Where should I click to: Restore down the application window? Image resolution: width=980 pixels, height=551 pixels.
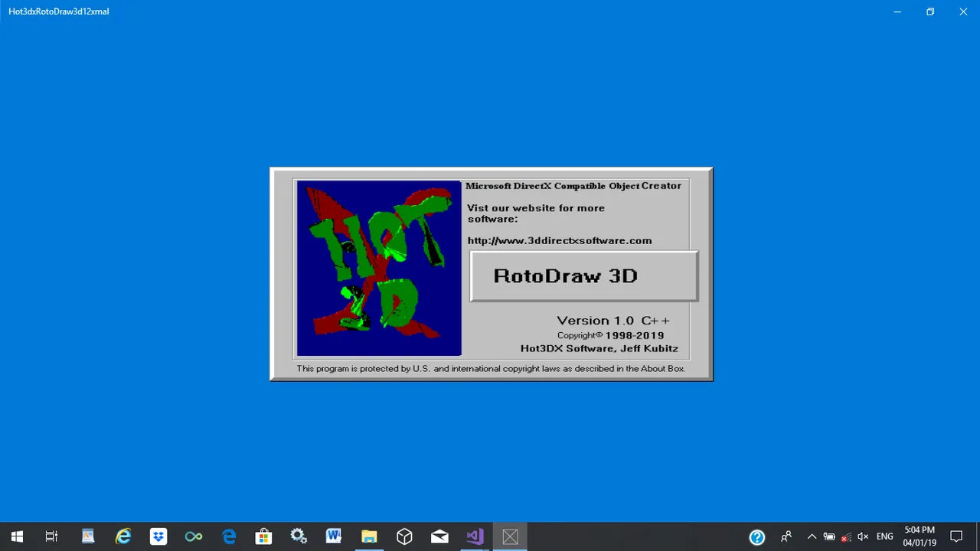pos(930,11)
